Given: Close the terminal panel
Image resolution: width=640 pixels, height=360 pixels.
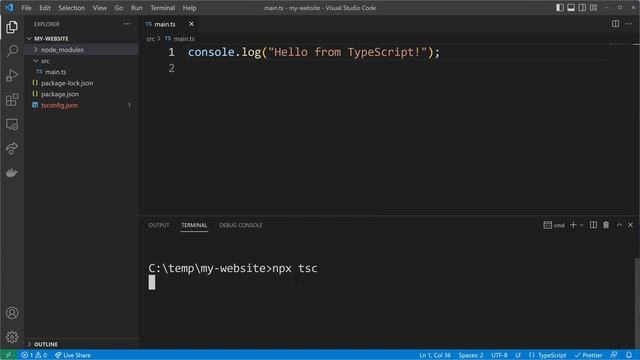Looking at the screenshot, I should 630,225.
